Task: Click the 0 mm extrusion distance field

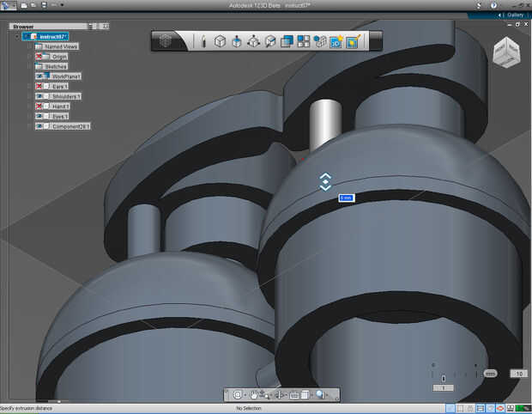Action: coord(346,198)
